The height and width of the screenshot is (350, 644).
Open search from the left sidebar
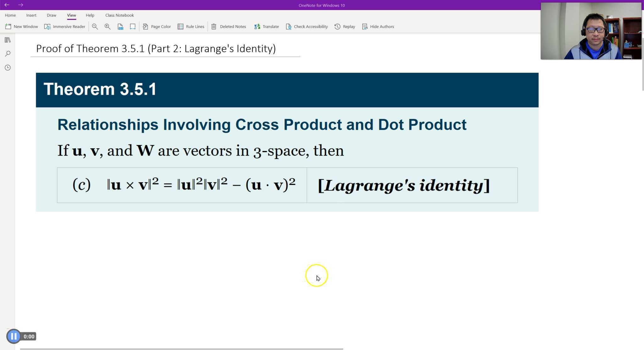(x=8, y=54)
